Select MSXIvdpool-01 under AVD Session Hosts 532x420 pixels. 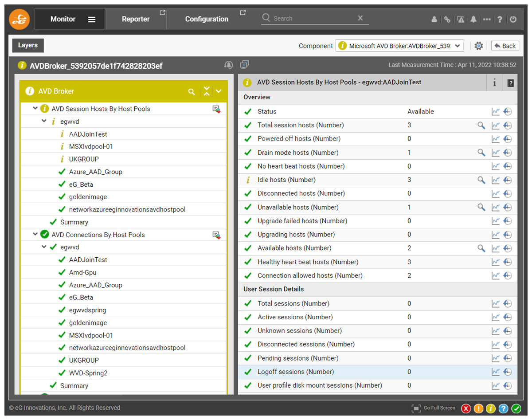tap(91, 146)
